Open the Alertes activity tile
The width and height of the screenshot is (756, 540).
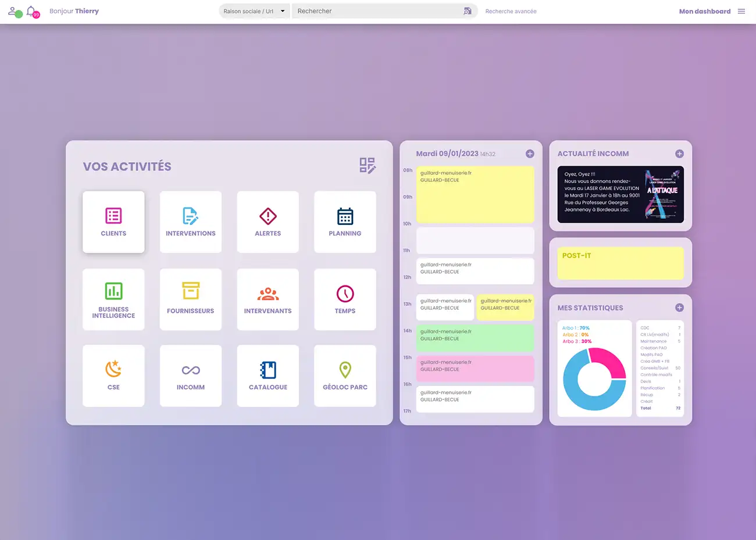click(x=268, y=222)
